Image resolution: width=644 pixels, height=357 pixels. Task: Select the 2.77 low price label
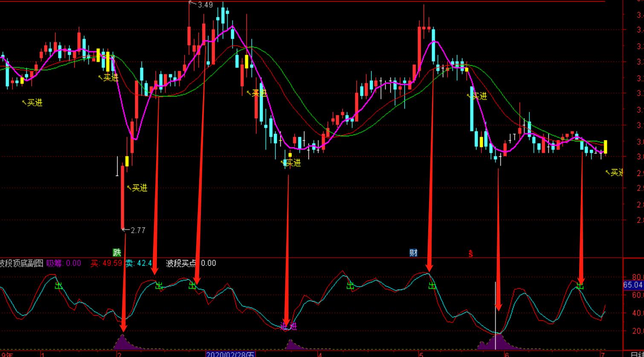[x=138, y=230]
